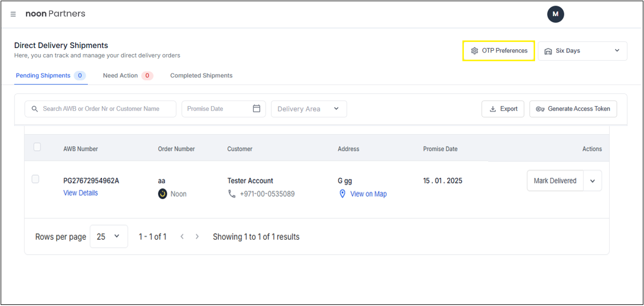
Task: Go to next page arrow in pagination
Action: coord(197,236)
